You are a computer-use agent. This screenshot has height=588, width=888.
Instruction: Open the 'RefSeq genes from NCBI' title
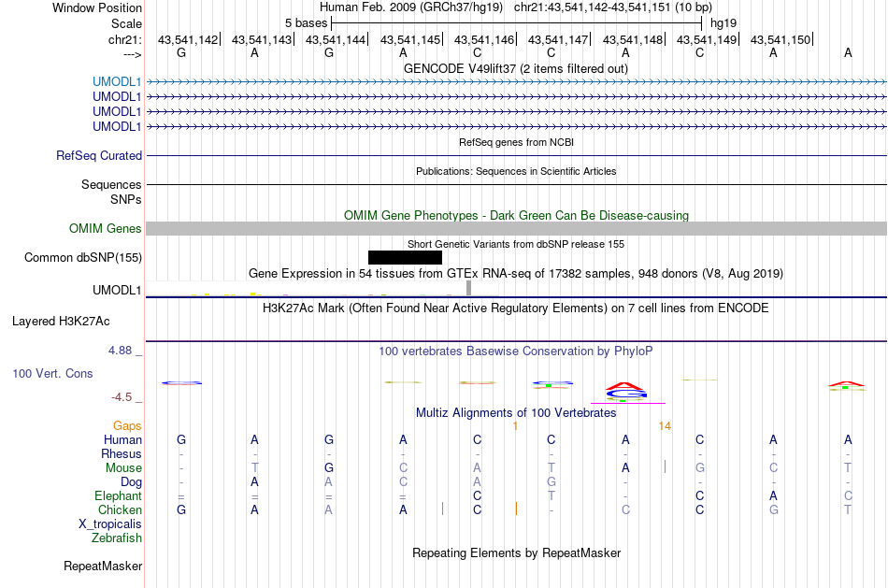pyautogui.click(x=517, y=142)
